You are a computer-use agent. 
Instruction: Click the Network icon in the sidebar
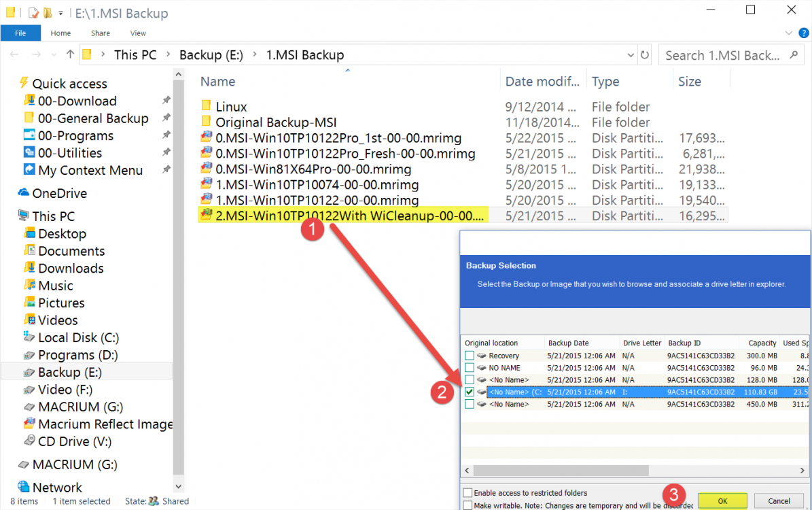23,487
